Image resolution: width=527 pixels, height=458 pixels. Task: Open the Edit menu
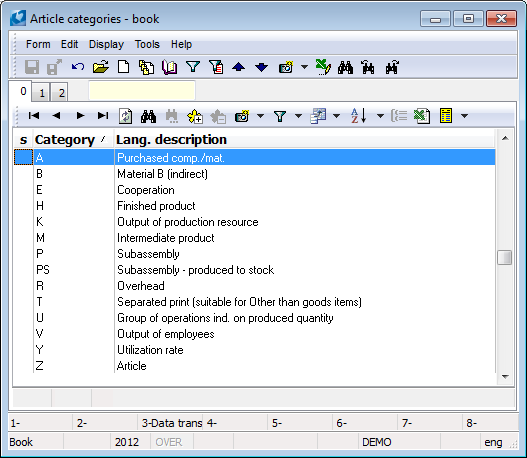point(69,44)
